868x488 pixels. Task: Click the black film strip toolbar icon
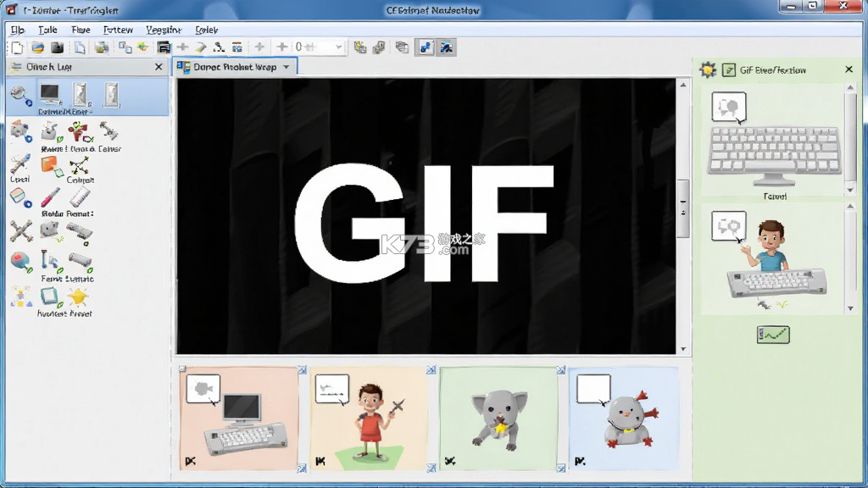tap(164, 47)
